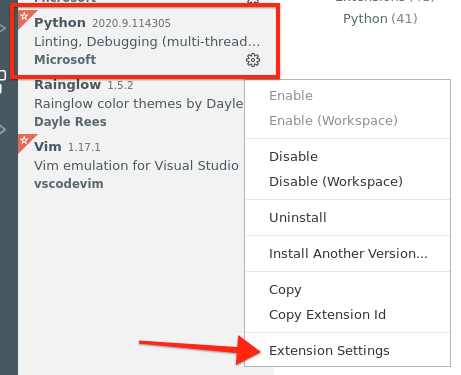
Task: Click the Dayle Rees publisher name
Action: [70, 122]
